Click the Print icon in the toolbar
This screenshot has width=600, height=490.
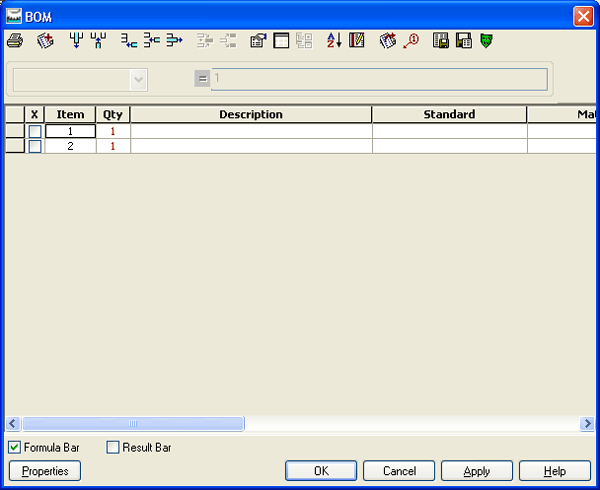click(14, 41)
